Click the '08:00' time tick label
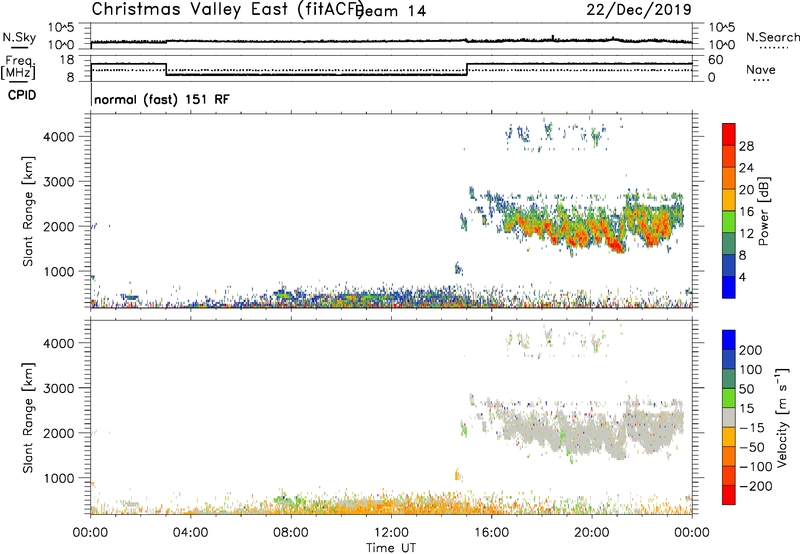This screenshot has height=554, width=800. point(291,533)
